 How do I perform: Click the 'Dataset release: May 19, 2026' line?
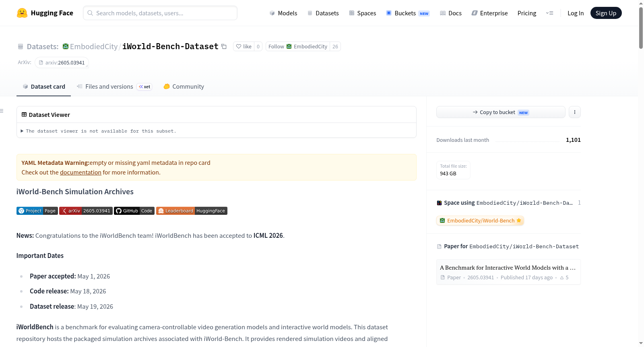tap(71, 307)
